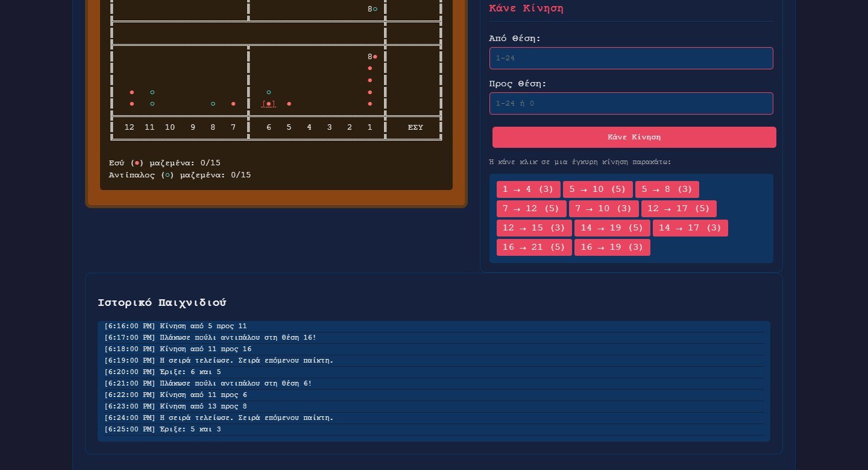Click the single red checker on point 7
The image size is (868, 470).
click(233, 104)
